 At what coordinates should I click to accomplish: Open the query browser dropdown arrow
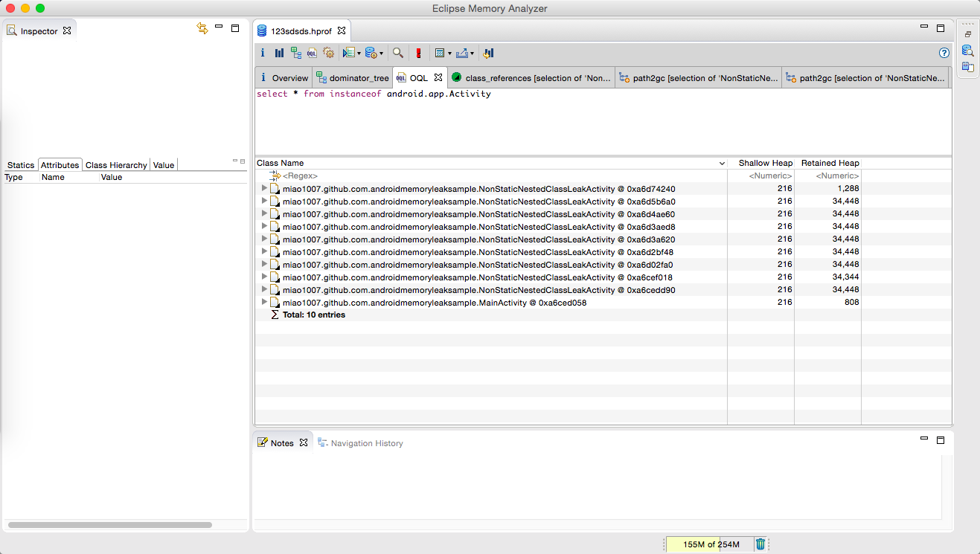click(x=382, y=54)
